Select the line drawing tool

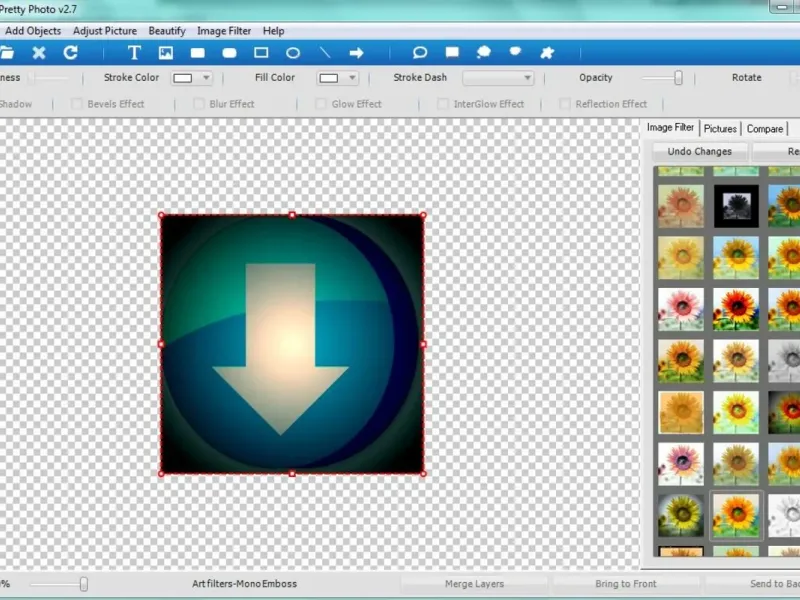[325, 53]
